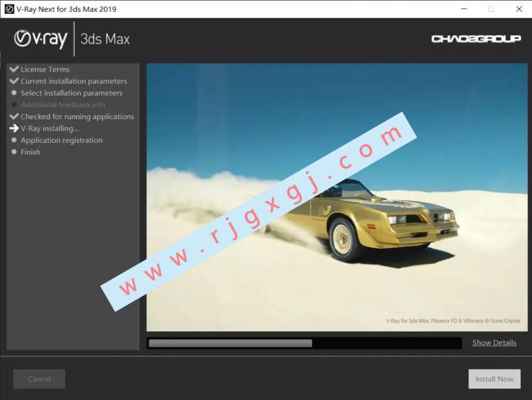Select the Finish step
532x400 pixels.
tap(31, 152)
